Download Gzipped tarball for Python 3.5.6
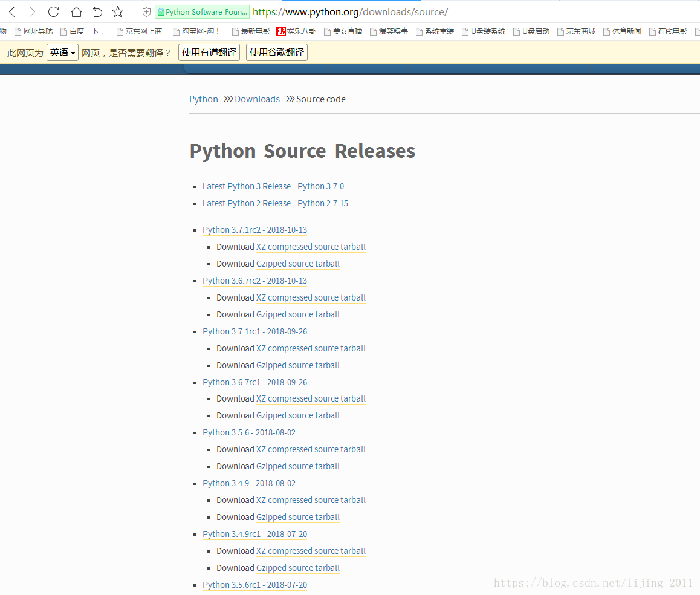 coord(298,467)
